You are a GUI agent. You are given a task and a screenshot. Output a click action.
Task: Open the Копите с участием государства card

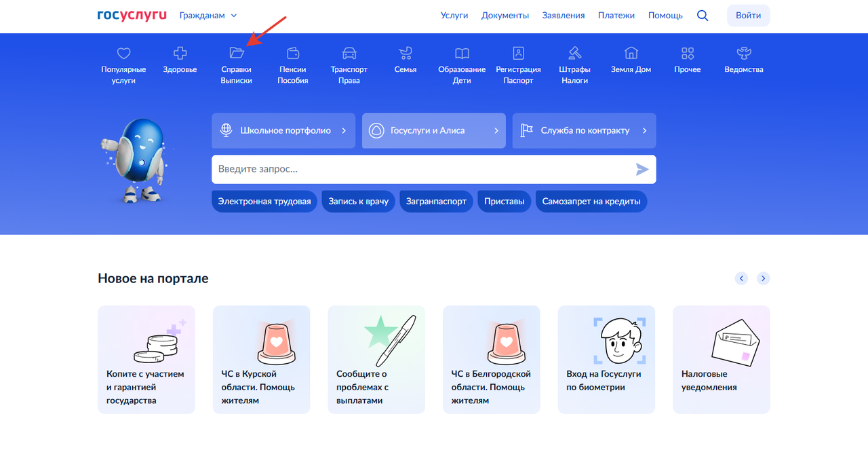pos(146,360)
